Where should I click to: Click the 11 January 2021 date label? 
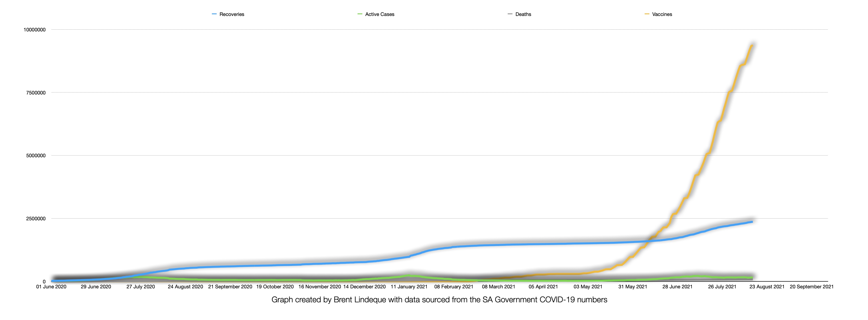pos(409,287)
